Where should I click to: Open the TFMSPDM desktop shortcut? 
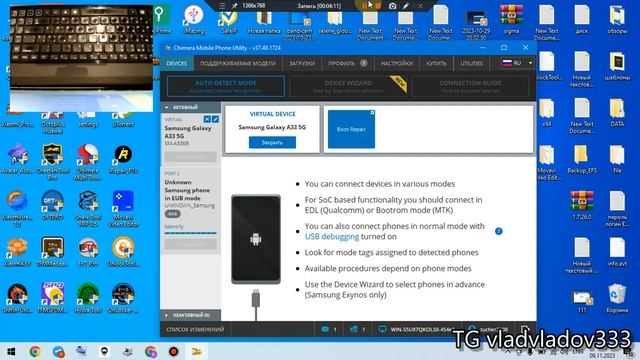click(52, 298)
